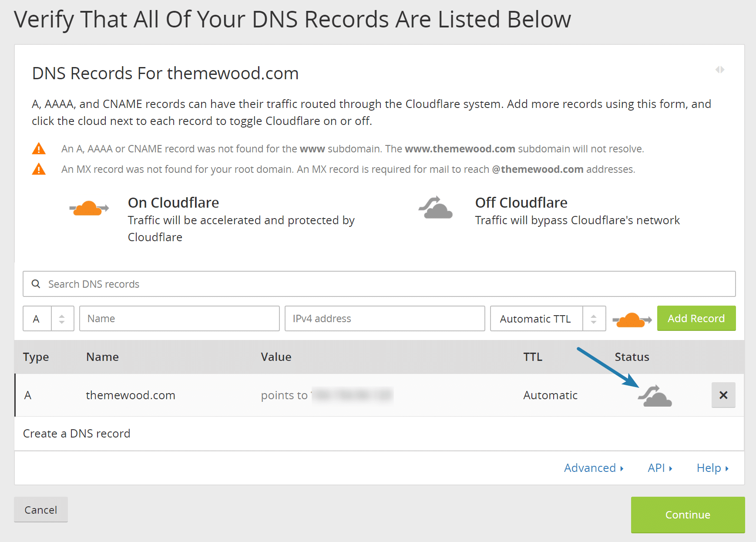Open the Automatic TTL dropdown
Screen dimensions: 756x542
(x=548, y=318)
